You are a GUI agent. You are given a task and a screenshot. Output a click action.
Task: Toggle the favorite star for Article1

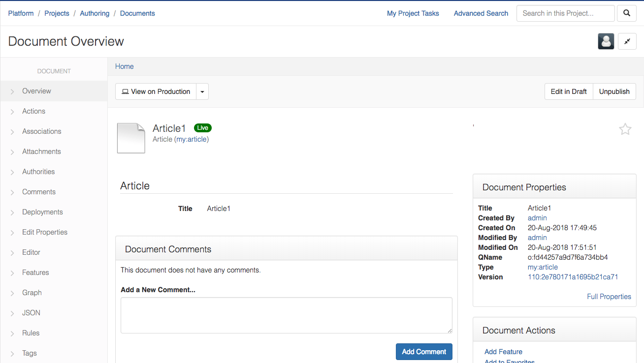point(625,129)
